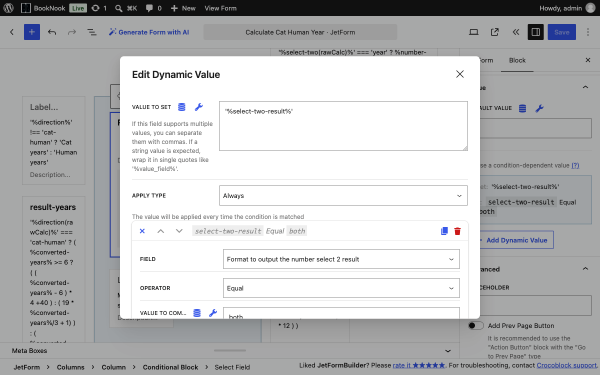600x375 pixels.
Task: Open the Operator dropdown showing Equal
Action: 341,288
